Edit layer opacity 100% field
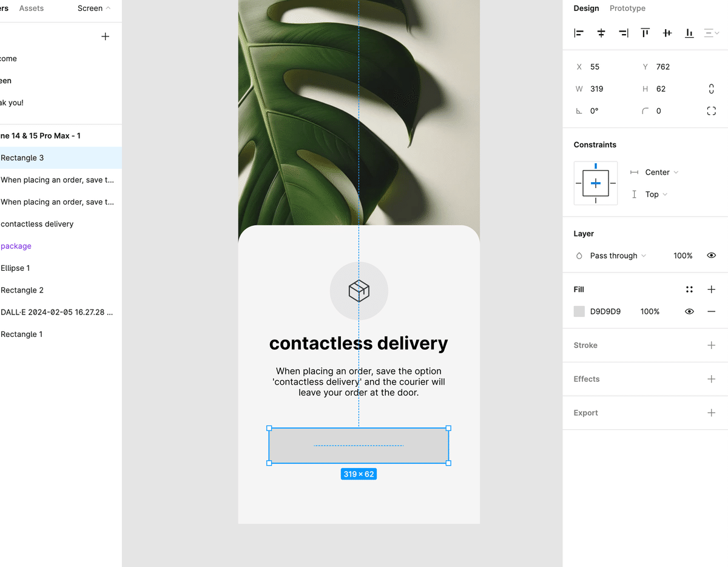This screenshot has height=567, width=728. 683,256
